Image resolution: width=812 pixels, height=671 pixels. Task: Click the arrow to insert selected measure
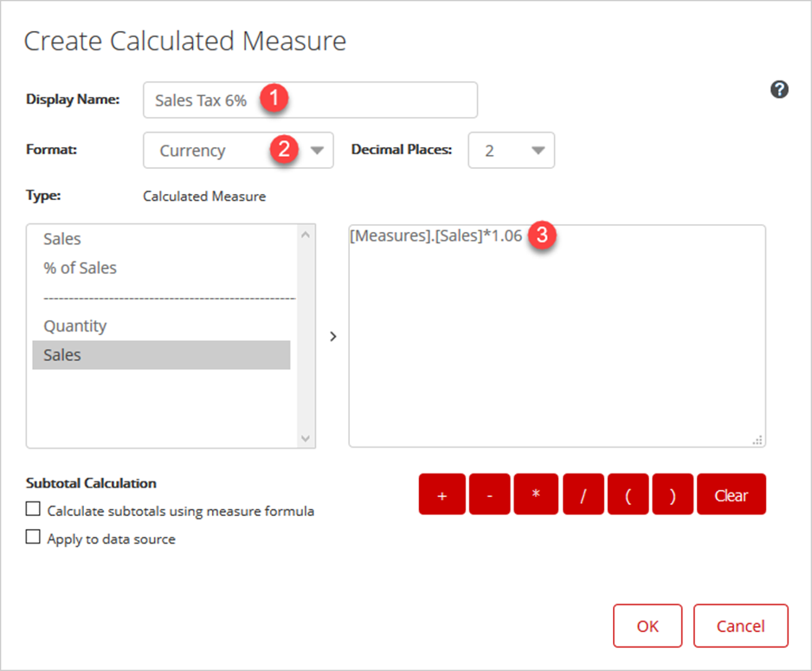333,337
